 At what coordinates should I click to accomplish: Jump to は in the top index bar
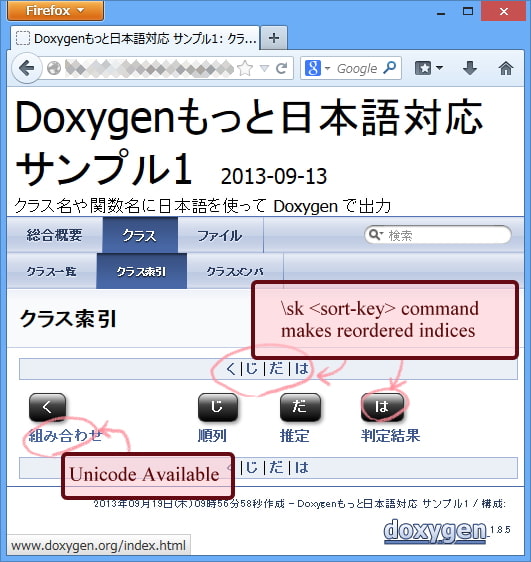point(302,368)
